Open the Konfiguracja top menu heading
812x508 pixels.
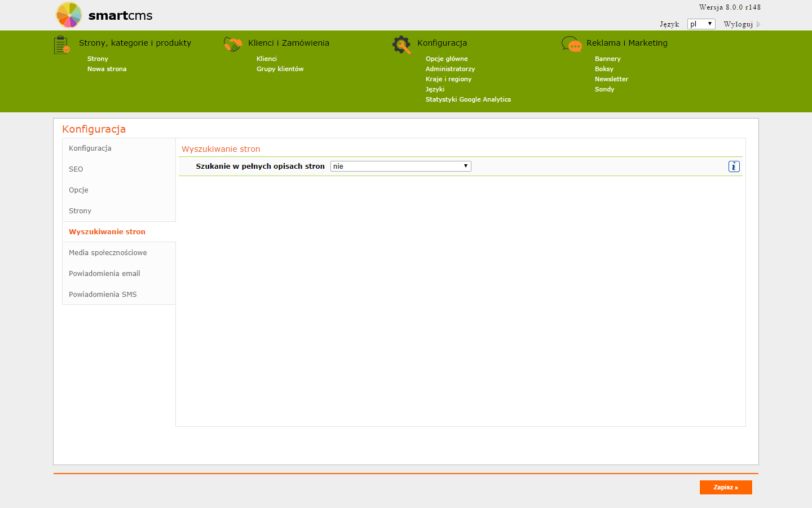[442, 43]
